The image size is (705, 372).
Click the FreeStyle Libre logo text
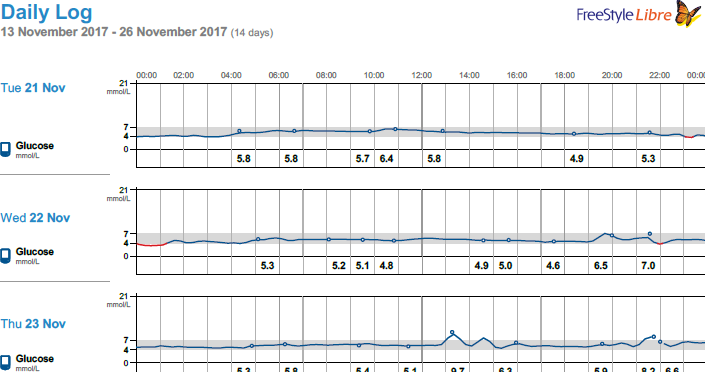624,15
